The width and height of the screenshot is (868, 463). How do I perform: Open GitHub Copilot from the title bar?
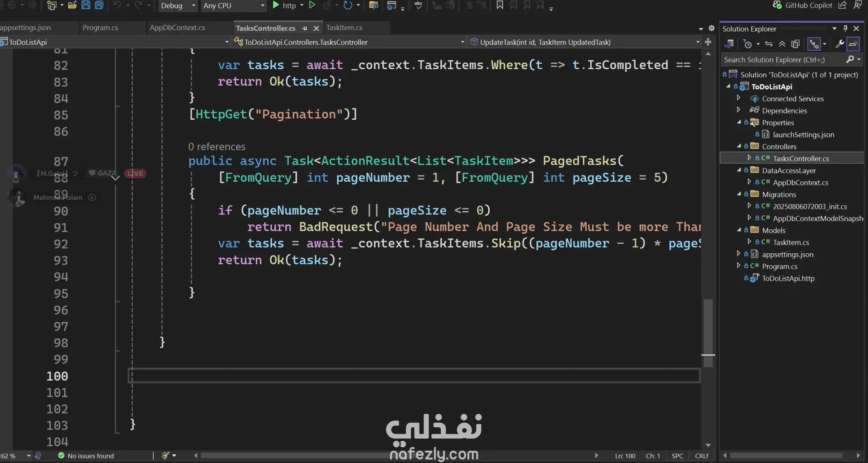[803, 5]
